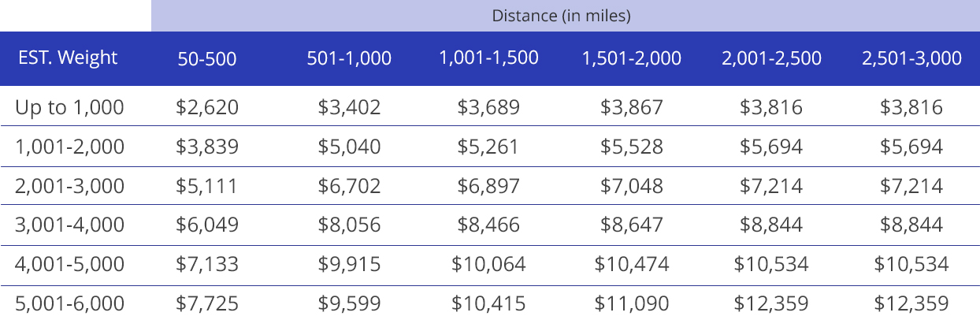
Task: Select the $8,647 price cell
Action: 632,225
